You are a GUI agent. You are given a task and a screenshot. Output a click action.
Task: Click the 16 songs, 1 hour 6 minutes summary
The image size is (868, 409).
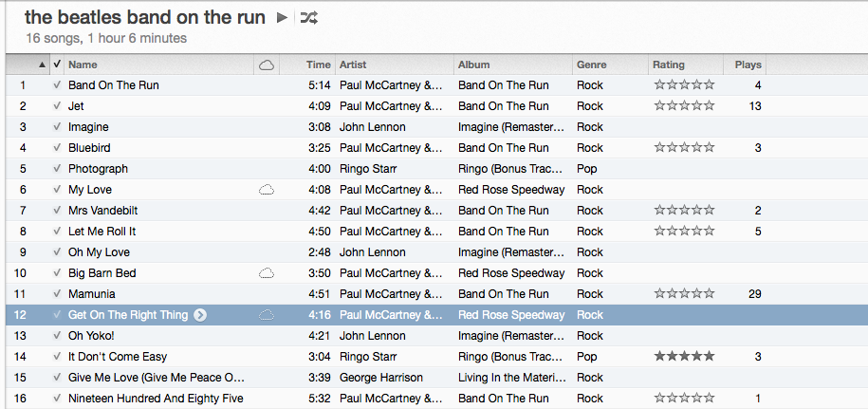[106, 38]
